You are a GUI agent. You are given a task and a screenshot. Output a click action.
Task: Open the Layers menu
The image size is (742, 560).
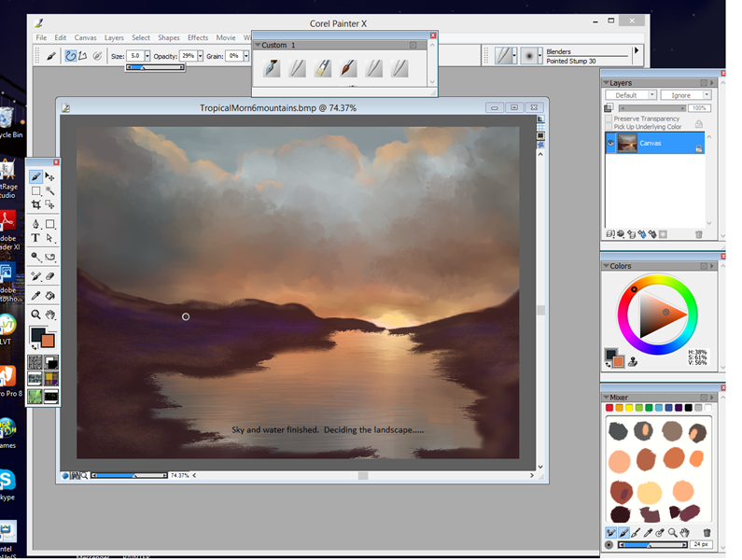(114, 37)
